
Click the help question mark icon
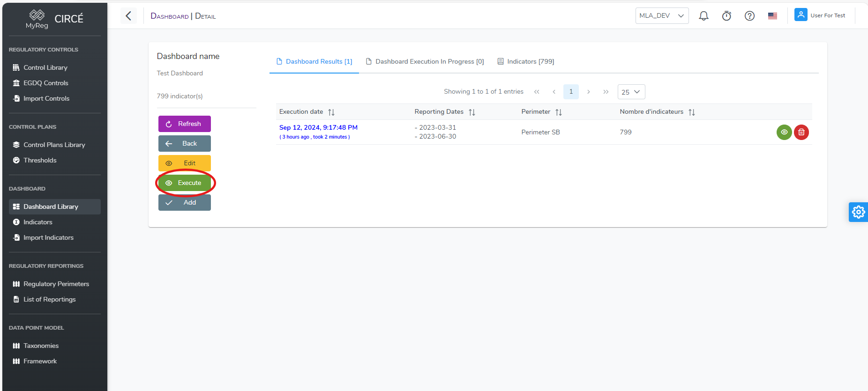(x=749, y=16)
